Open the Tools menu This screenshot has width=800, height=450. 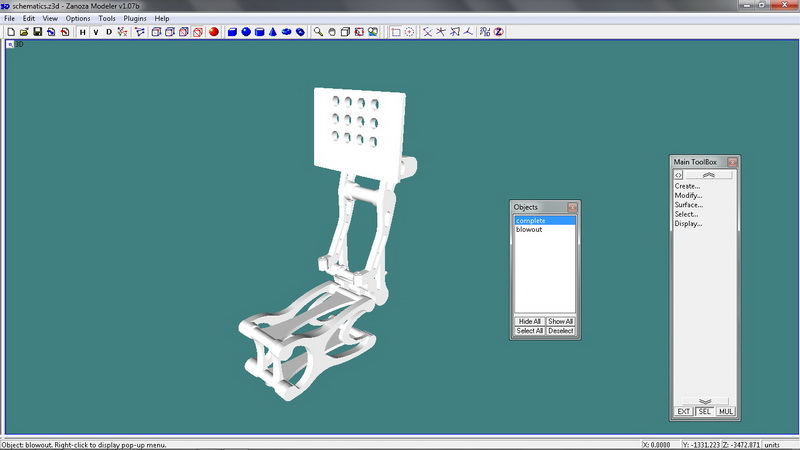(106, 18)
